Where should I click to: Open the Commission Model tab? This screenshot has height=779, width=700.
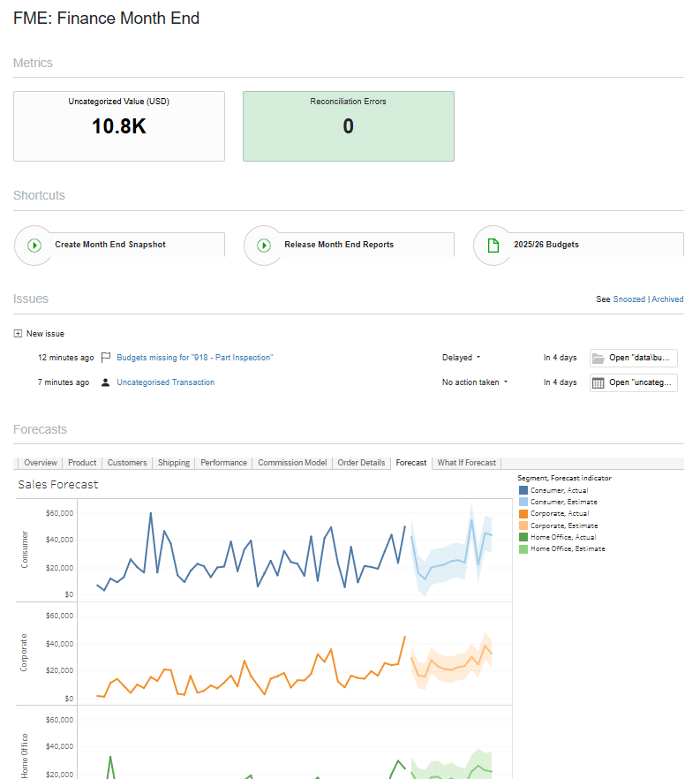(292, 463)
